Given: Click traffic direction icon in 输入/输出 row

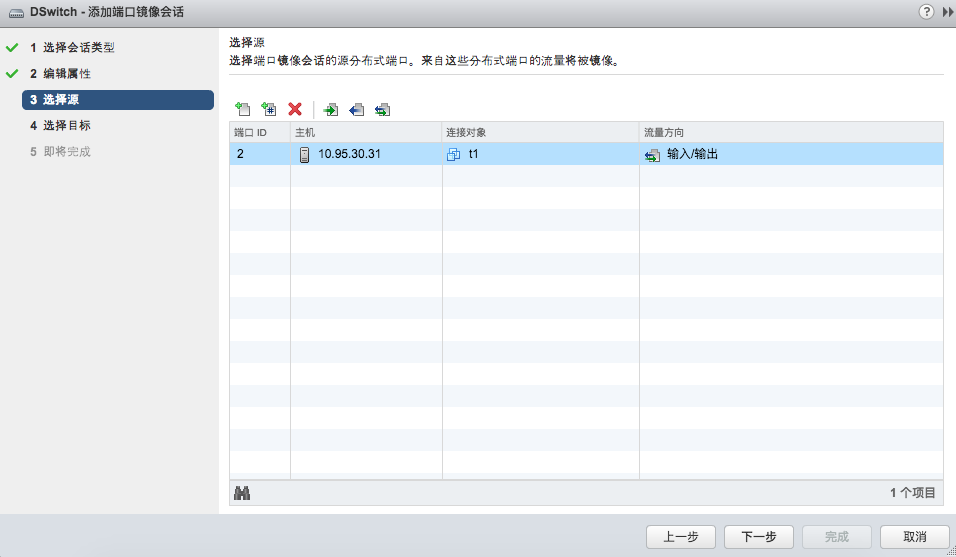Looking at the screenshot, I should click(652, 155).
